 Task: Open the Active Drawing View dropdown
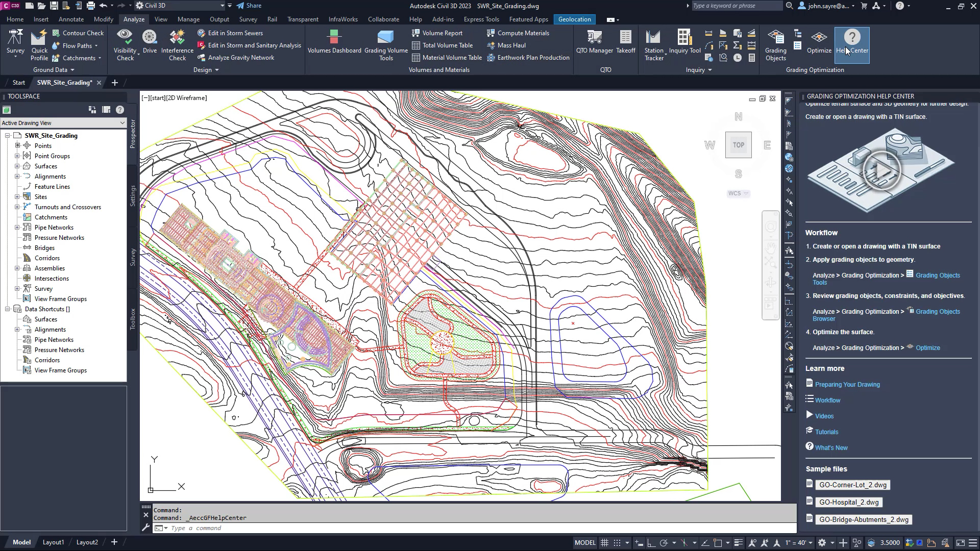122,123
